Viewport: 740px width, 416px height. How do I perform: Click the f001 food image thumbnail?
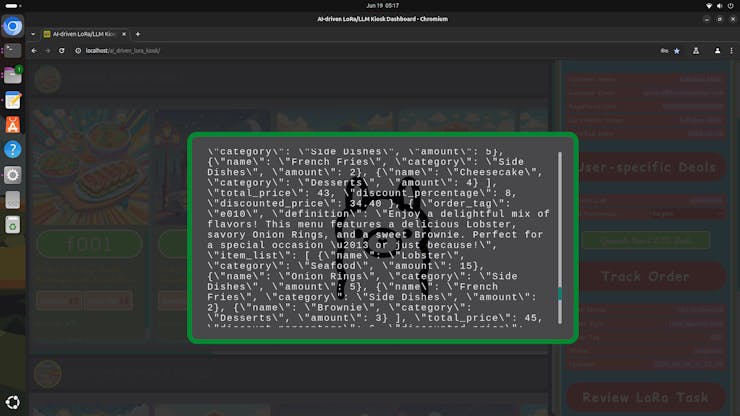(x=91, y=167)
